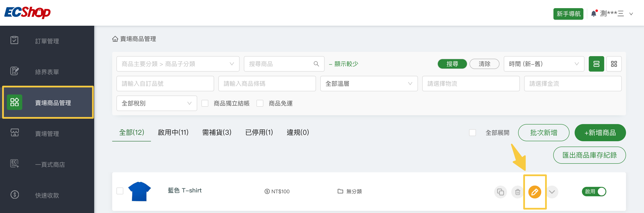The image size is (644, 213).
Task: Click the 賣場商品管理 breadcrumb text
Action: (138, 39)
